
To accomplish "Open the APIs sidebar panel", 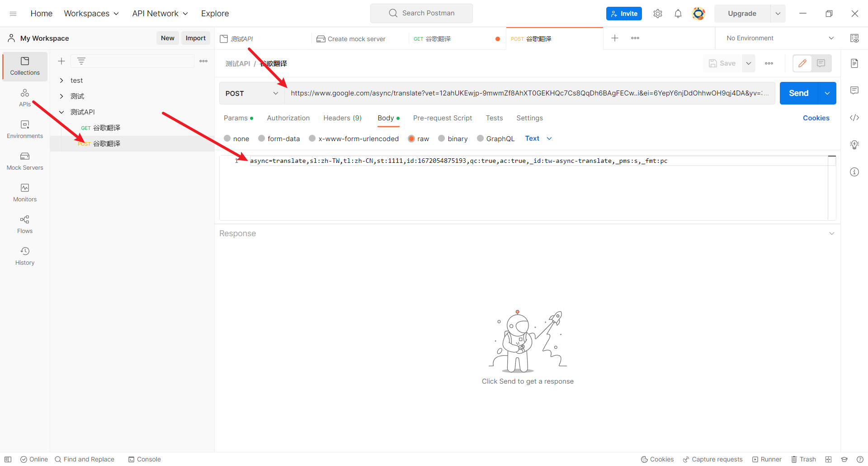I will tap(25, 98).
